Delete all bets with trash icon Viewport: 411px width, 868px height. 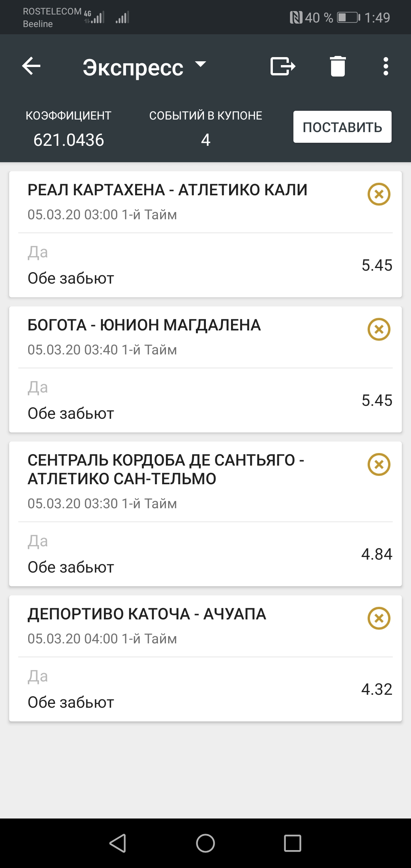point(338,66)
